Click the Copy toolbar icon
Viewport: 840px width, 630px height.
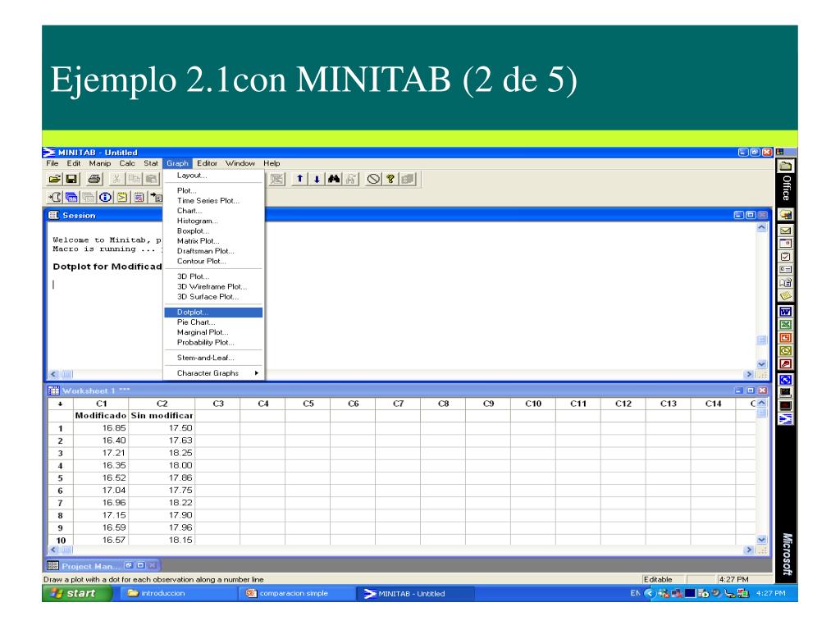click(x=134, y=179)
